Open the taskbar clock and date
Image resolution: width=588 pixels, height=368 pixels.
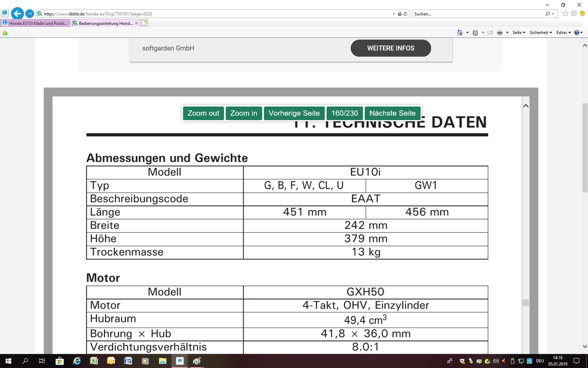coord(558,361)
